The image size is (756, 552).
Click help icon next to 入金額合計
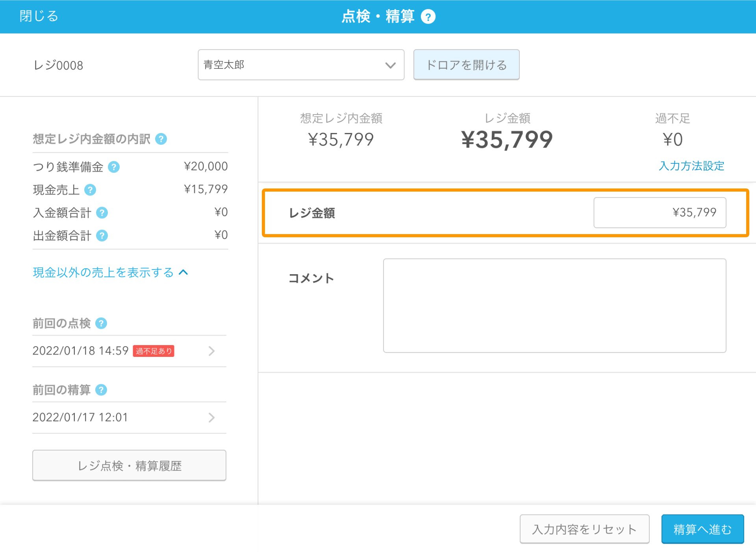pos(102,212)
